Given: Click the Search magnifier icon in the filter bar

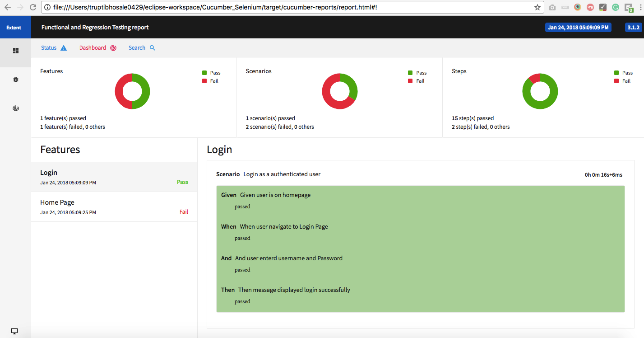Looking at the screenshot, I should (x=152, y=47).
